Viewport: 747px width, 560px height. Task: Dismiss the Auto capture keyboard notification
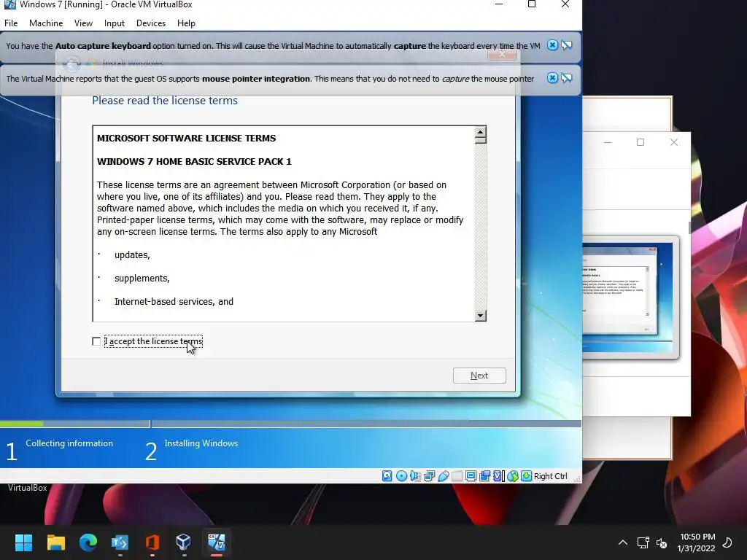tap(552, 45)
